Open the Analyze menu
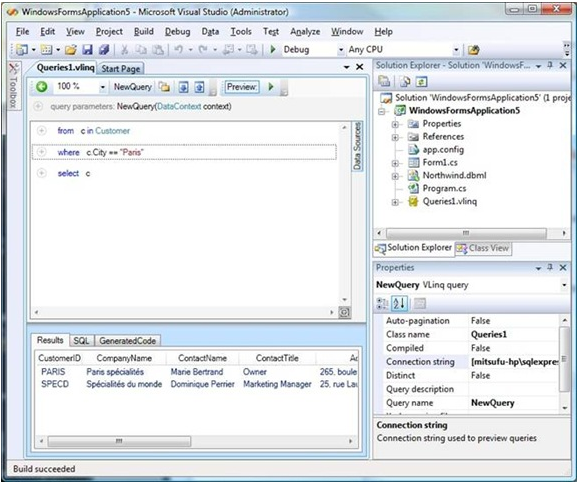Viewport: 580px width, 485px height. [305, 32]
